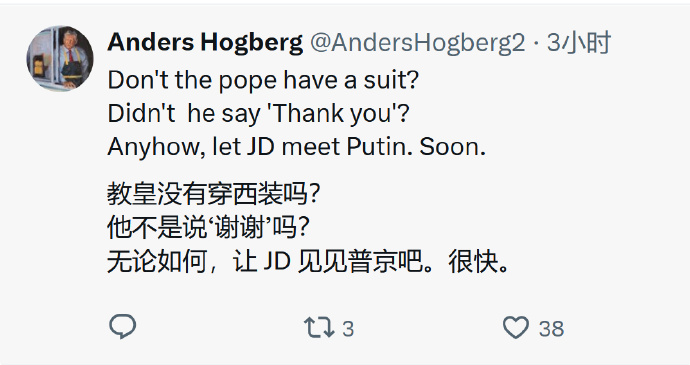View the 38 likes count
690x365 pixels.
point(551,329)
